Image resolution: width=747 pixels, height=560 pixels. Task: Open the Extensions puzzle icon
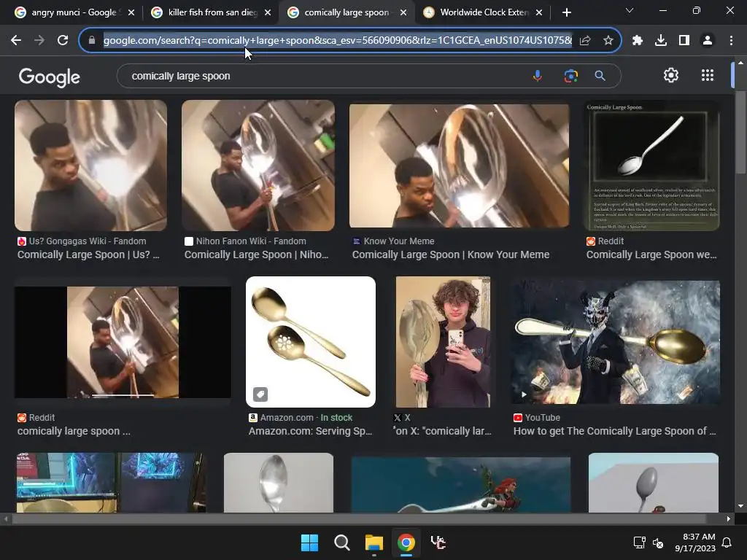[x=638, y=41]
